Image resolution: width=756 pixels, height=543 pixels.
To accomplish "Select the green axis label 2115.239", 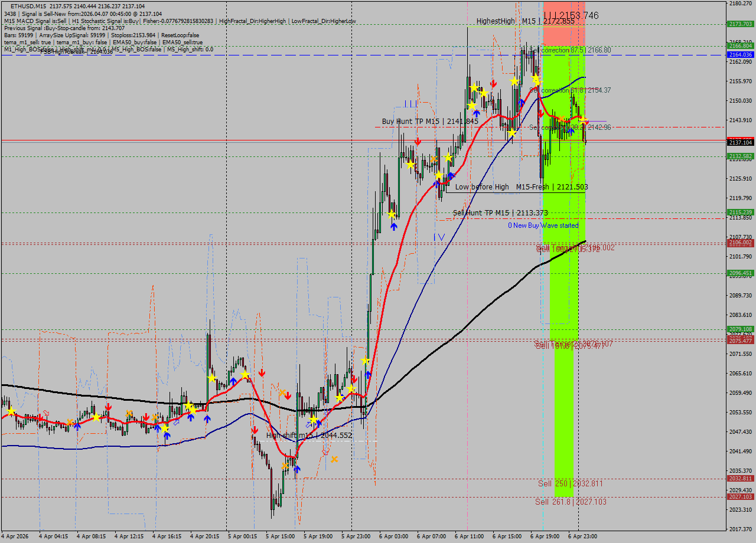I will tap(740, 211).
